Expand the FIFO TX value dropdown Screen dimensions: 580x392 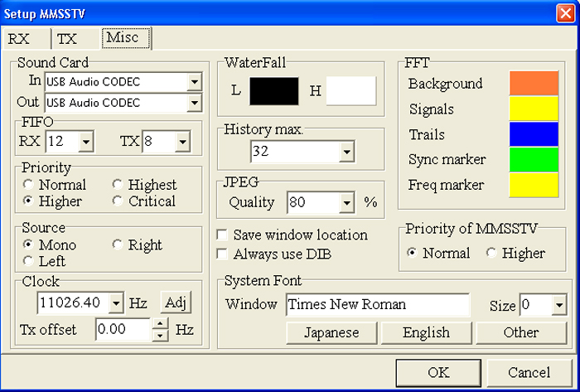click(183, 141)
